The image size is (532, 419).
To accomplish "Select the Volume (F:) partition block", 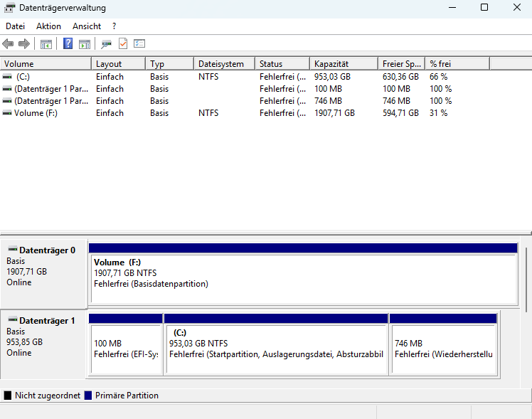I will (x=303, y=273).
